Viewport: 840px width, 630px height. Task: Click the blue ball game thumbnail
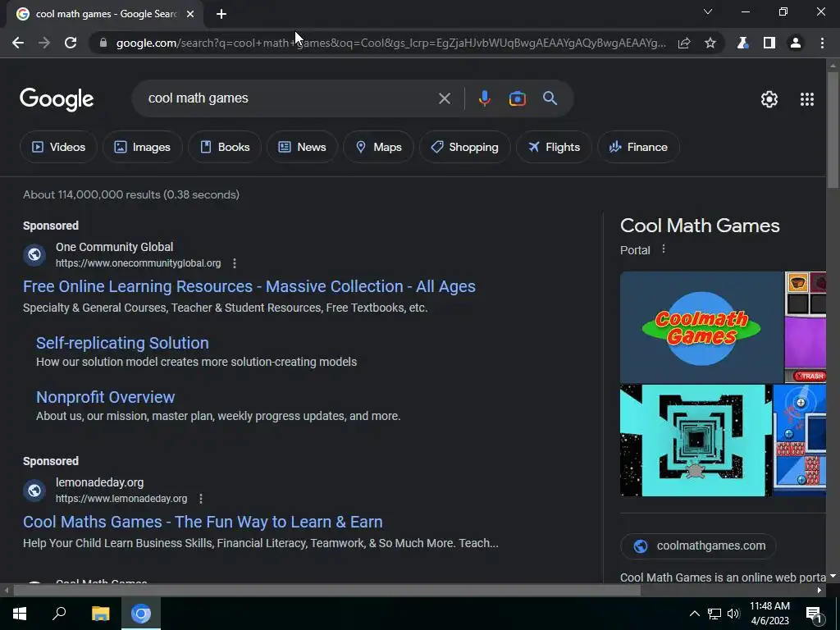pyautogui.click(x=801, y=441)
